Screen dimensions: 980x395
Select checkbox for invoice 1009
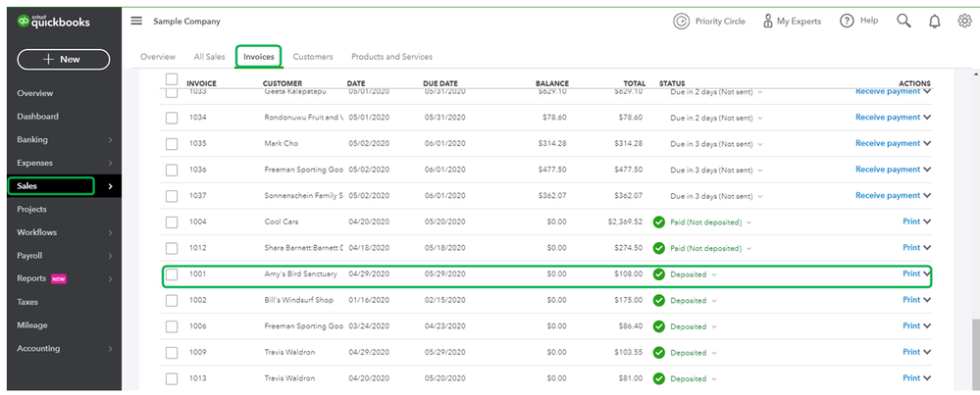172,353
